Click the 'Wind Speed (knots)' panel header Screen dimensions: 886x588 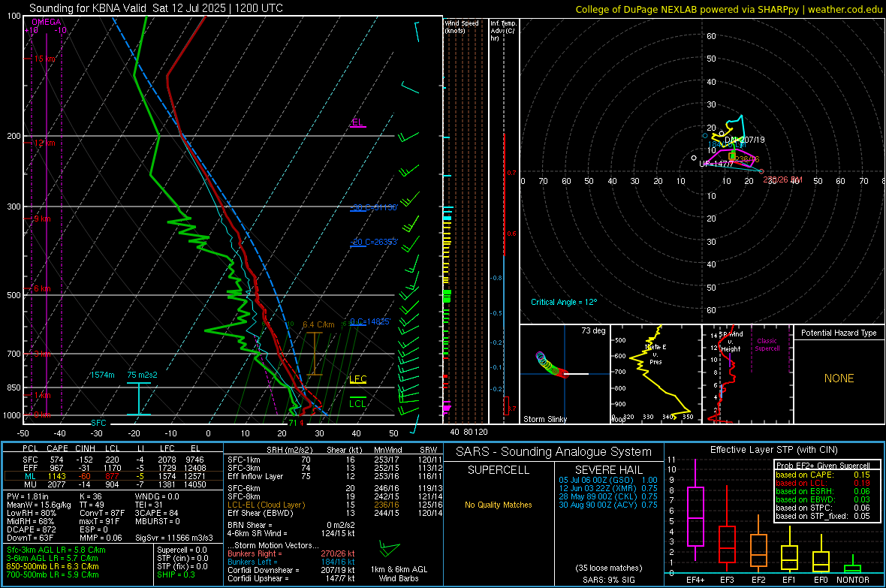click(x=462, y=26)
